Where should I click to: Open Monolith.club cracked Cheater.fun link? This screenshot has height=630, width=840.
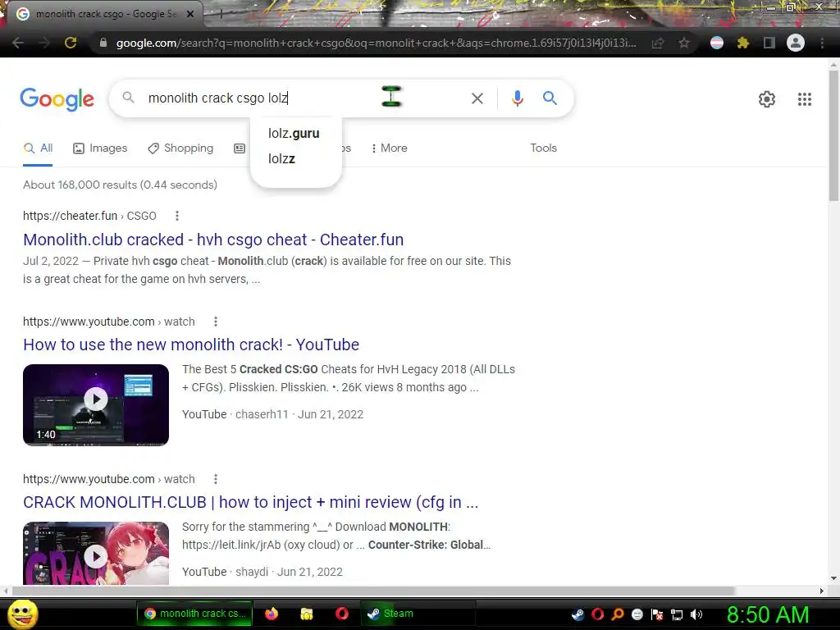point(213,240)
